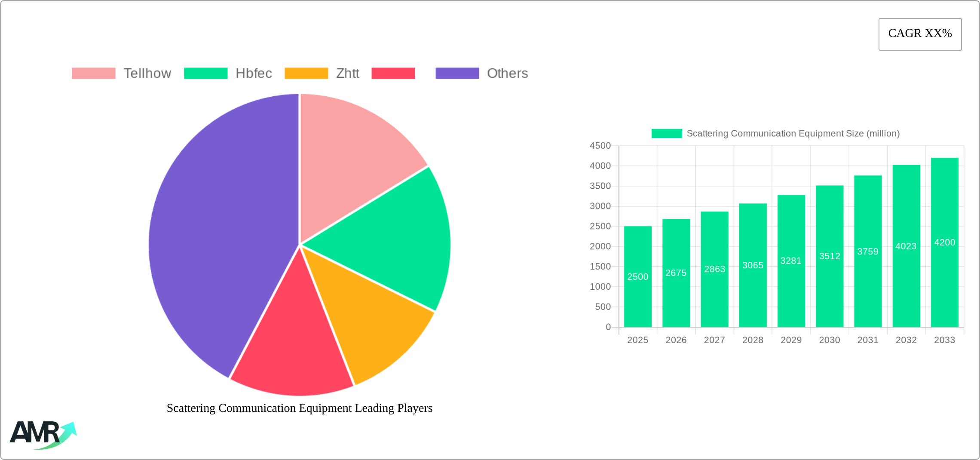Toggle the unlabeled red legend swatch

coord(393,74)
